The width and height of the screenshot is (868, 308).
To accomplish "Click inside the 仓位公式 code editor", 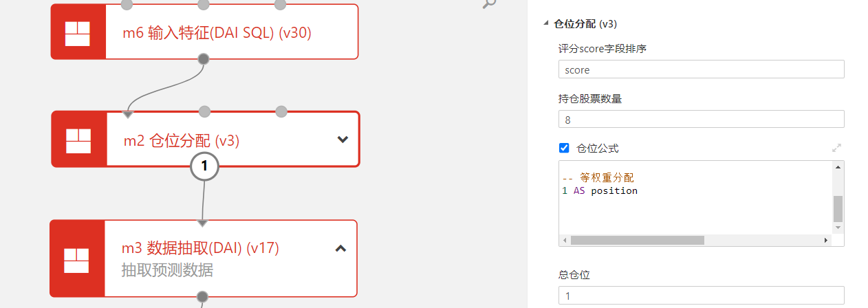I will click(x=695, y=197).
